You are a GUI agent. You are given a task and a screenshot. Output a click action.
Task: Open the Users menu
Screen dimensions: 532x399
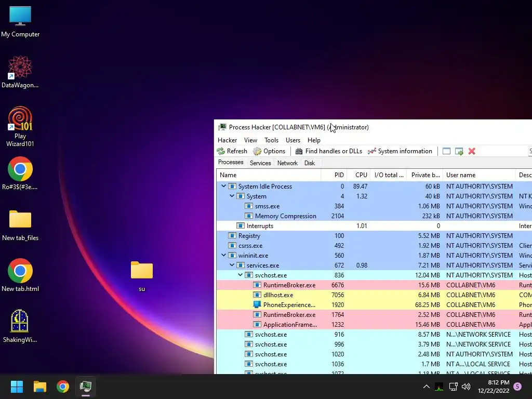pos(293,140)
